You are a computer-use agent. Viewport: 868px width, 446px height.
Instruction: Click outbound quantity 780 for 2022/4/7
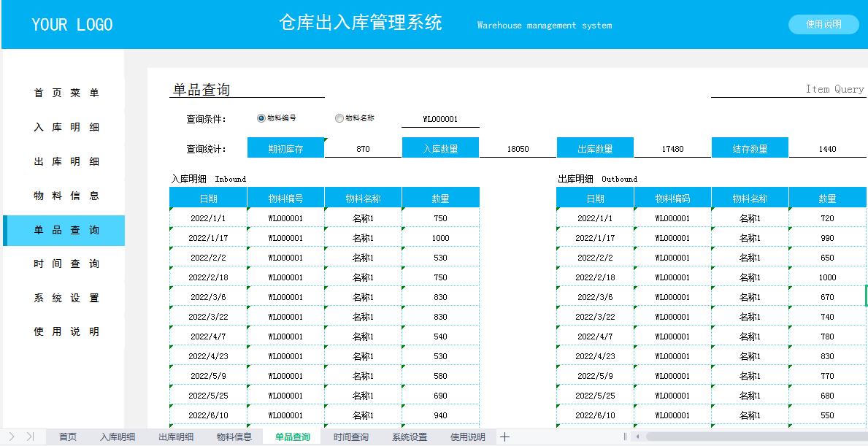click(x=828, y=337)
